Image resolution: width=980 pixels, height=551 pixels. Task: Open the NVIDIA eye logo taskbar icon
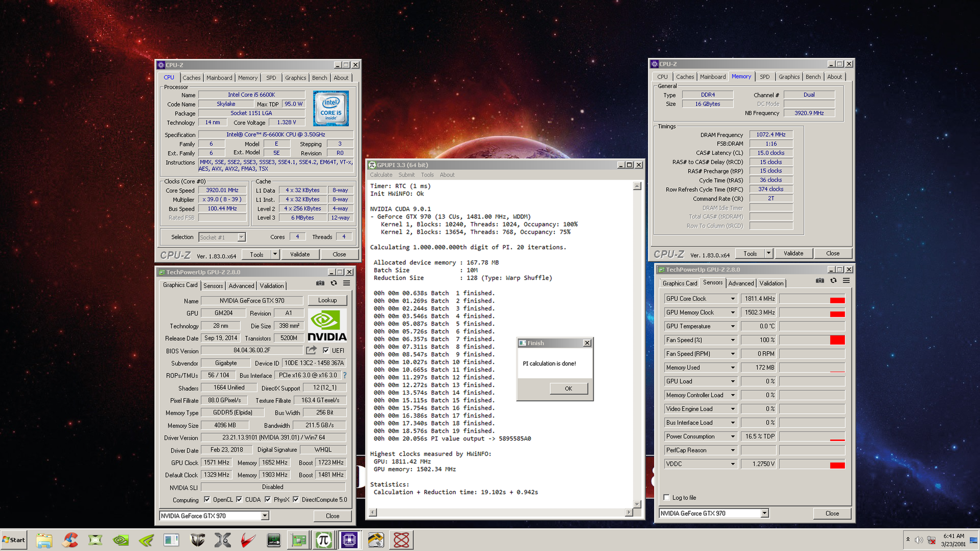point(121,540)
